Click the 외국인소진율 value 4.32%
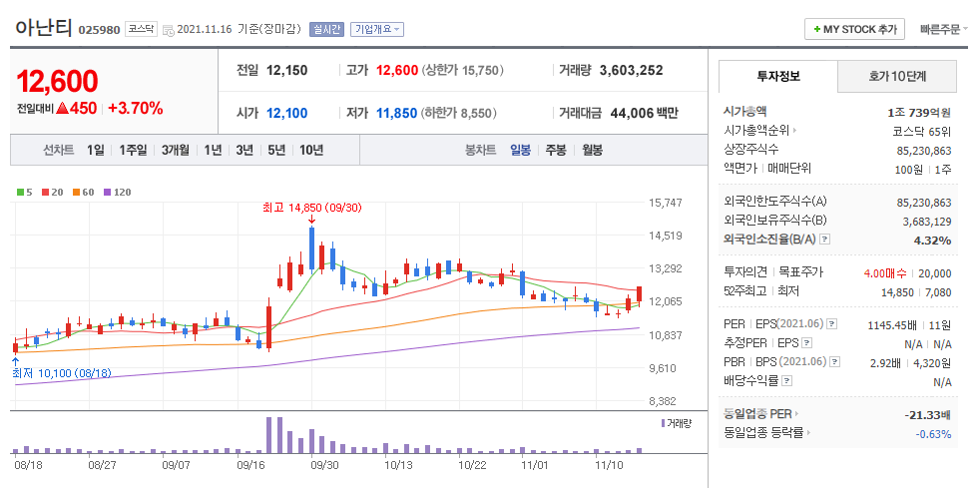Image resolution: width=980 pixels, height=488 pixels. [931, 241]
